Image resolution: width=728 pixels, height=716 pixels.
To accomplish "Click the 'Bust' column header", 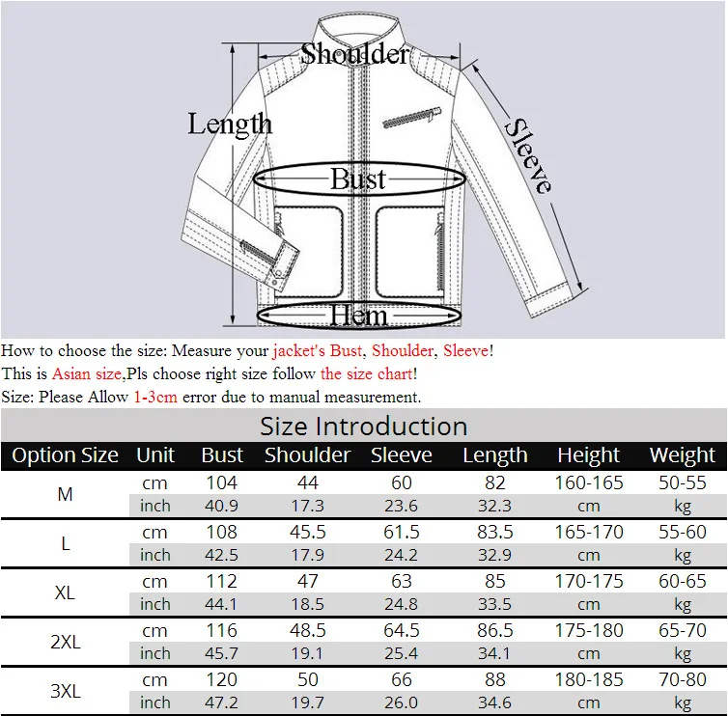I will pos(222,455).
